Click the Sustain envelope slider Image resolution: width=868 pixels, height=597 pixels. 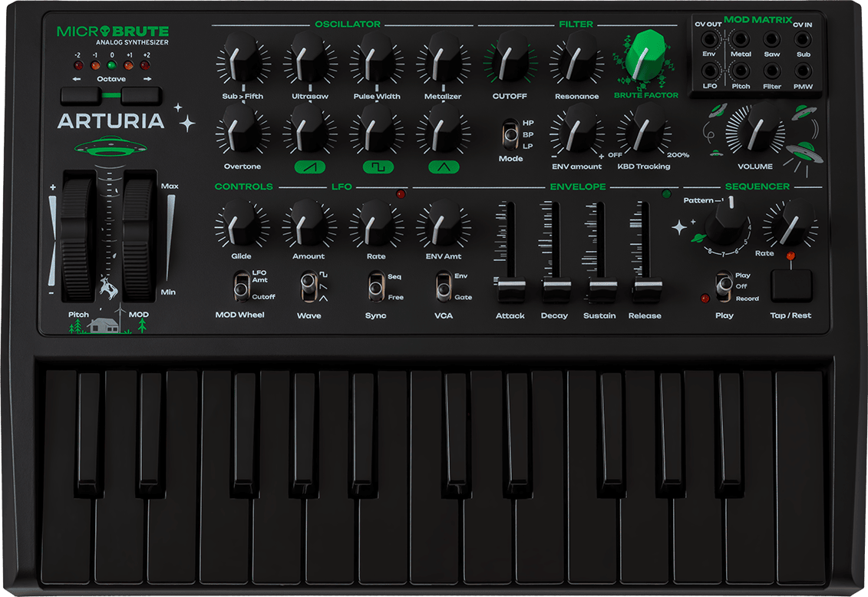(x=602, y=289)
